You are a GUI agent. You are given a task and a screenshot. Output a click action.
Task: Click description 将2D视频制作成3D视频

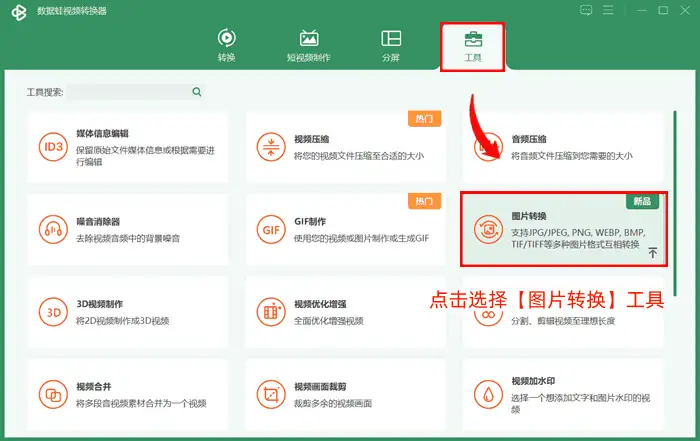122,321
